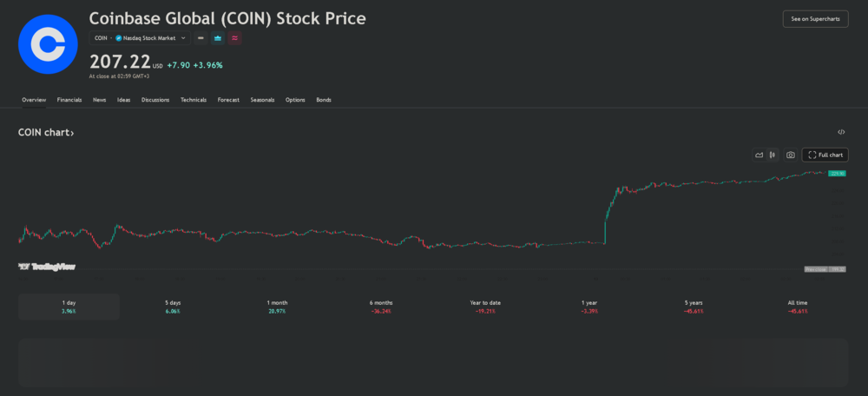The image size is (868, 396).
Task: Select the 1 month range
Action: 278,307
